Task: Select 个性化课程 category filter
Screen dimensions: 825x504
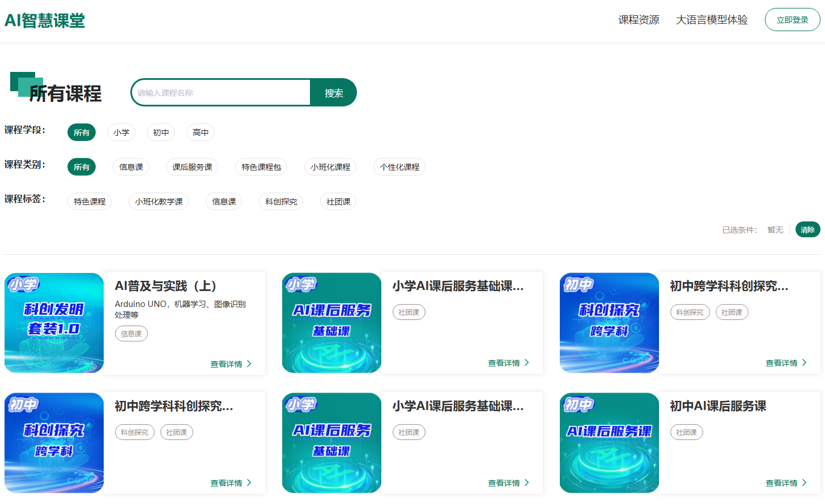Action: pyautogui.click(x=399, y=167)
